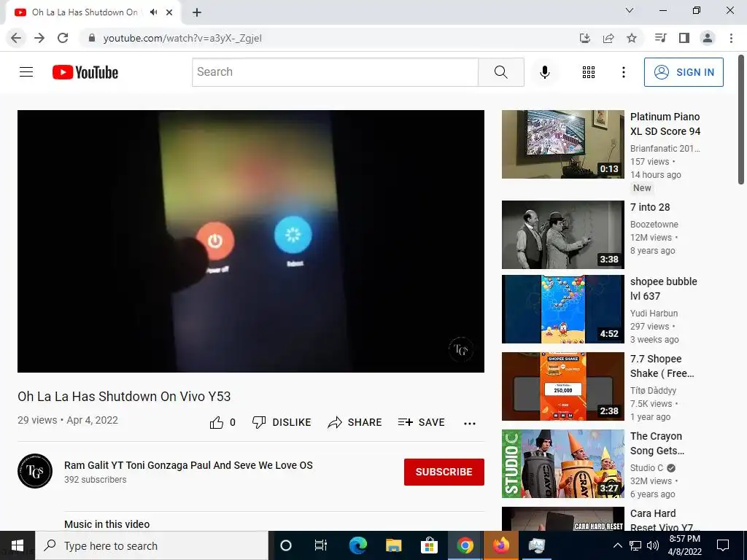Click the TGS watermark in the video corner
Screen dimensions: 747x560
point(461,349)
